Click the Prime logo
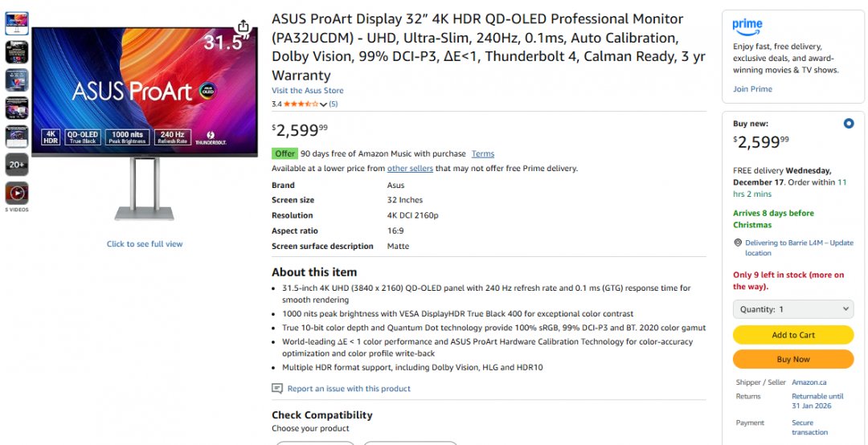This screenshot has height=445, width=868. 747,26
